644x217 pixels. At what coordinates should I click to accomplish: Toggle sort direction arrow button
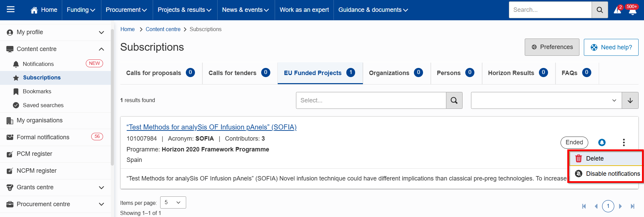click(630, 100)
